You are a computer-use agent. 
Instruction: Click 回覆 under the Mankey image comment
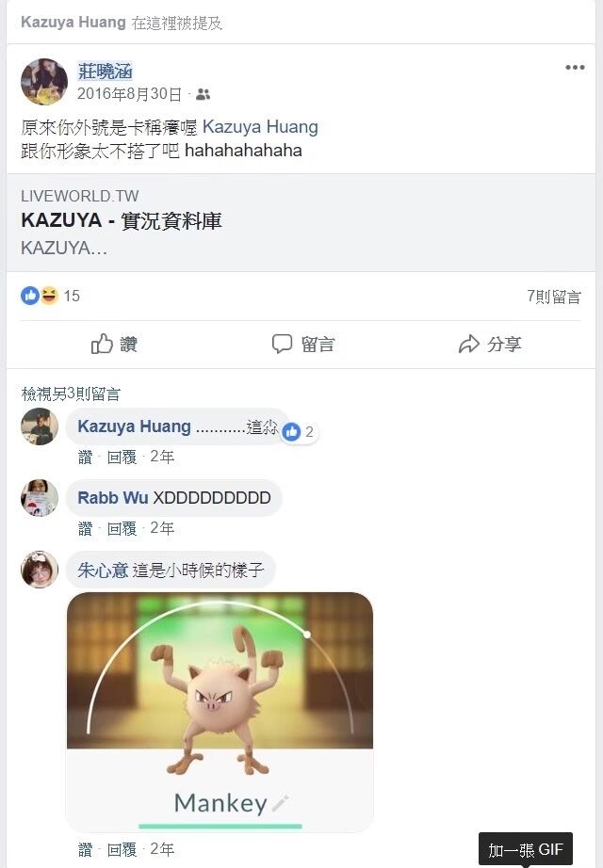(x=122, y=850)
